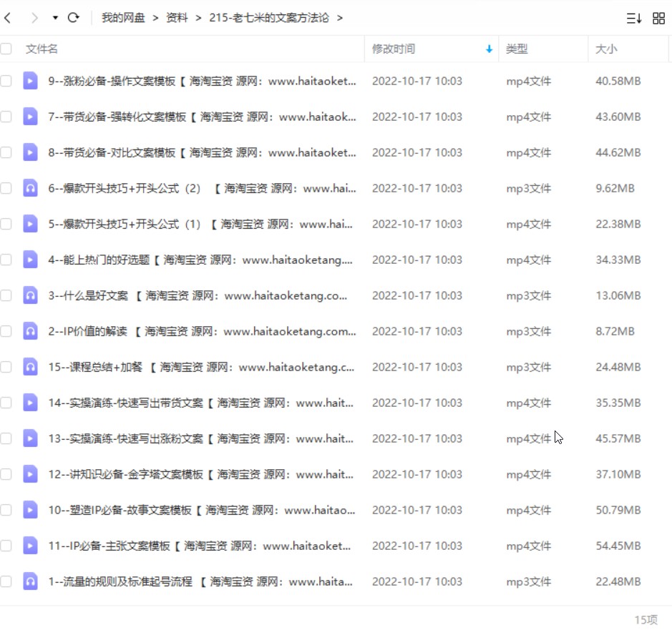Select file name 2--IP价值的解读
Viewport: 672px width, 630px height.
click(x=202, y=332)
